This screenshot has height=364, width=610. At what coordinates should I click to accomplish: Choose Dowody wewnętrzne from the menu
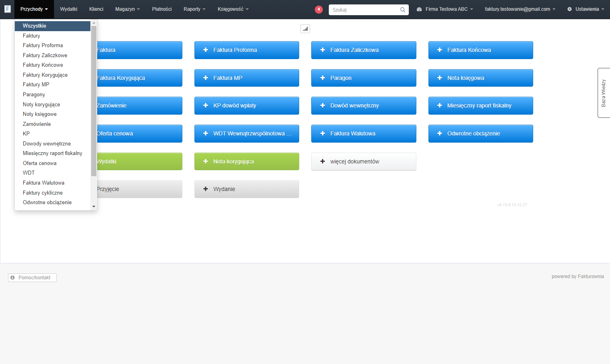(x=52, y=144)
